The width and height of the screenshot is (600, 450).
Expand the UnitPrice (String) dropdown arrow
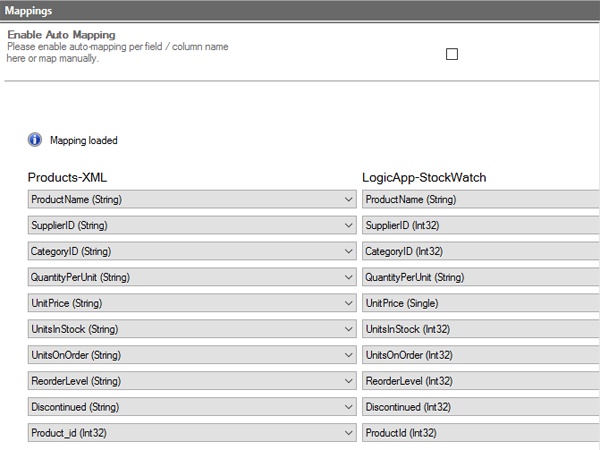click(x=348, y=304)
